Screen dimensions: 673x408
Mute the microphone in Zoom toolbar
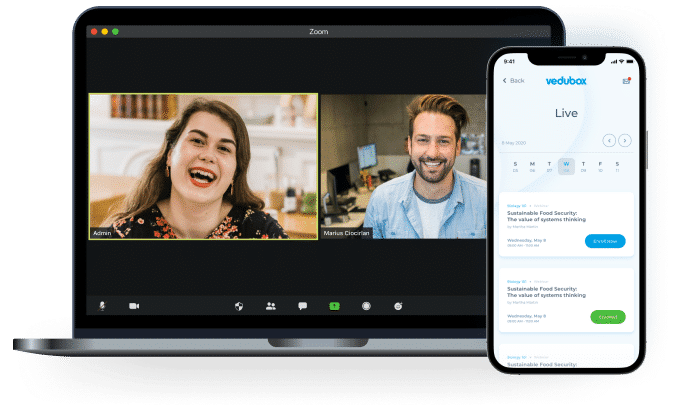coord(102,306)
